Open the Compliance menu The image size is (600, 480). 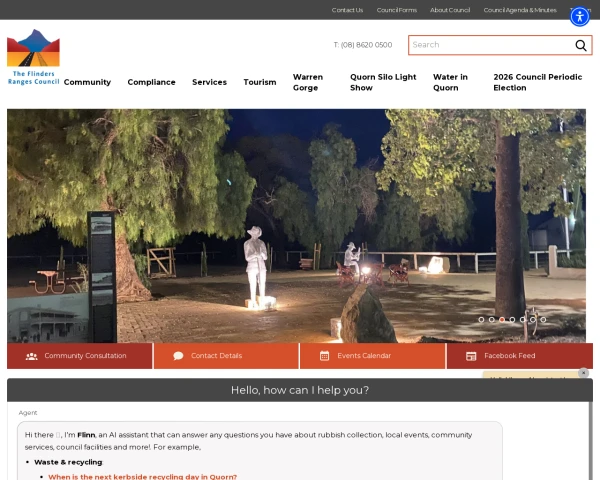coord(152,82)
